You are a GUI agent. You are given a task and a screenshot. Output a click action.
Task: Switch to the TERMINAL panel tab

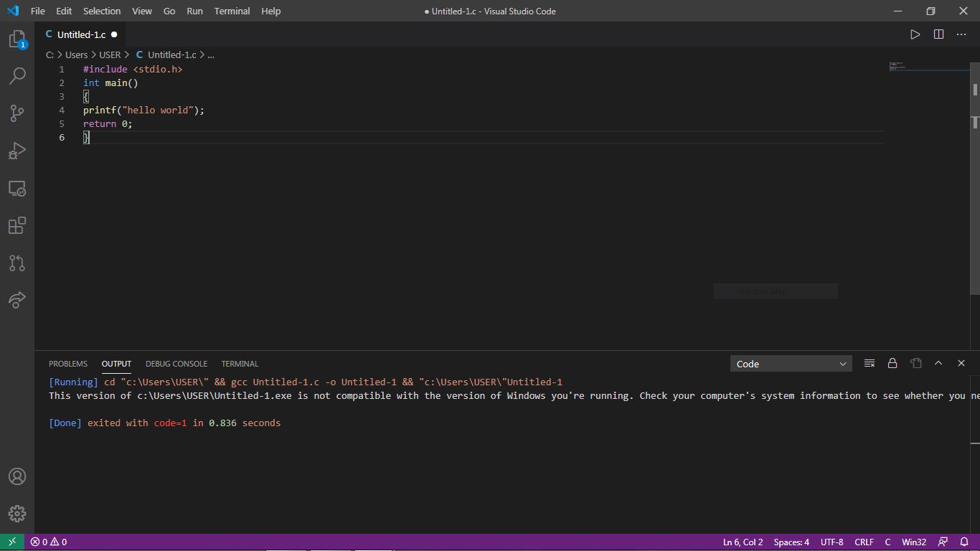tap(240, 364)
